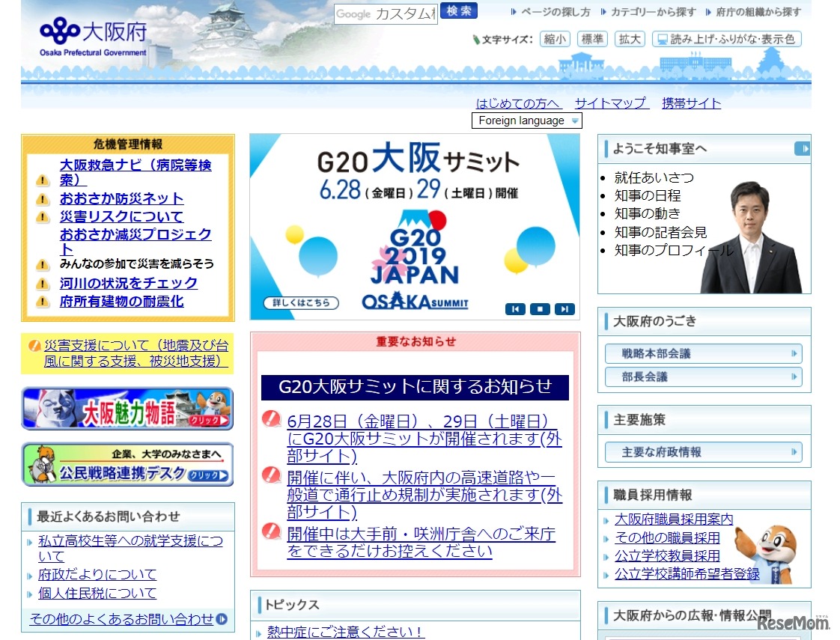
Task: Click the 検索 search button
Action: [459, 10]
